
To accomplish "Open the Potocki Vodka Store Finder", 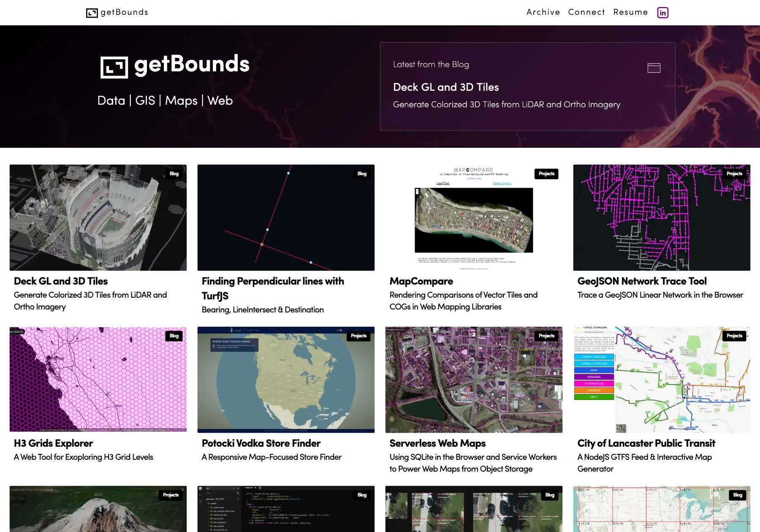I will 261,443.
